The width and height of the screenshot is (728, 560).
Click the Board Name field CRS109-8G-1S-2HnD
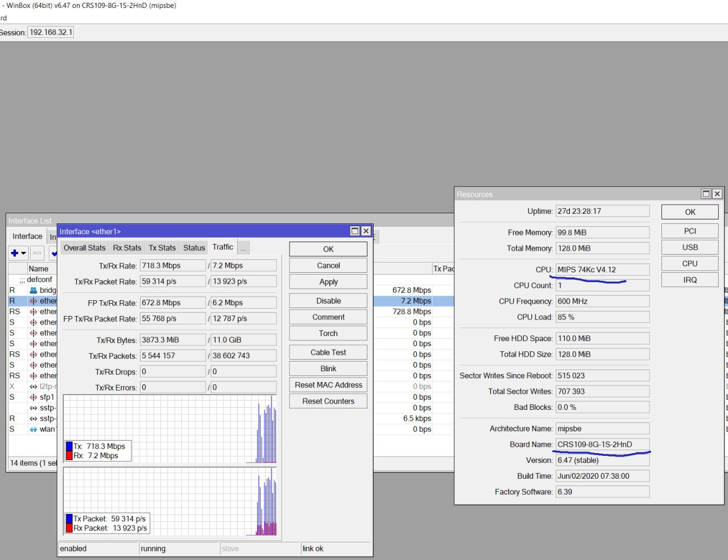tap(603, 445)
